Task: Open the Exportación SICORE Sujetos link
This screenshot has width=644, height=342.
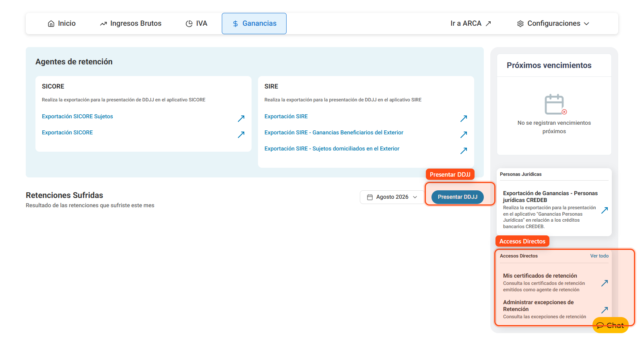Action: [x=77, y=116]
